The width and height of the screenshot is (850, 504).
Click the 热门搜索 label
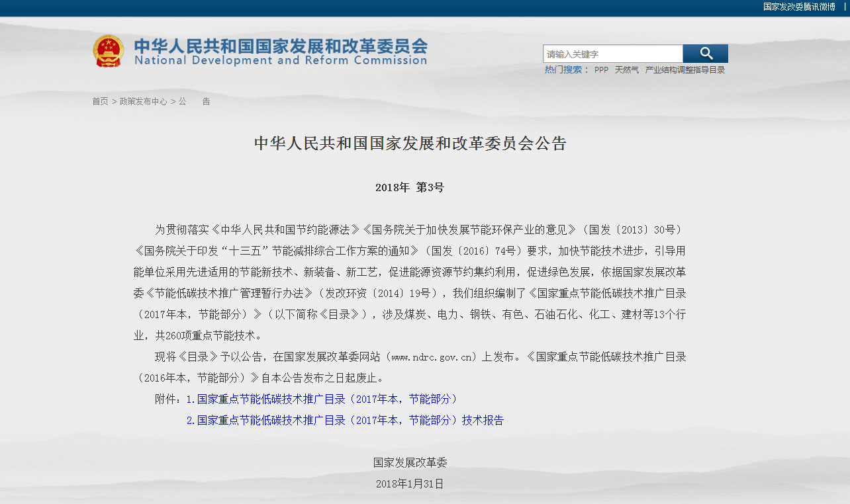[x=563, y=69]
